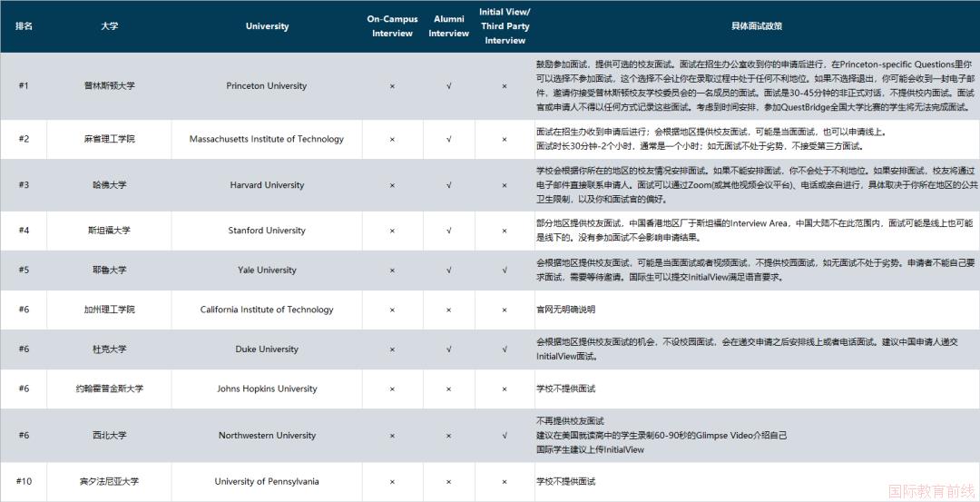This screenshot has width=980, height=502.
Task: Click MIT's Alumni Interview check mark
Action: [448, 140]
